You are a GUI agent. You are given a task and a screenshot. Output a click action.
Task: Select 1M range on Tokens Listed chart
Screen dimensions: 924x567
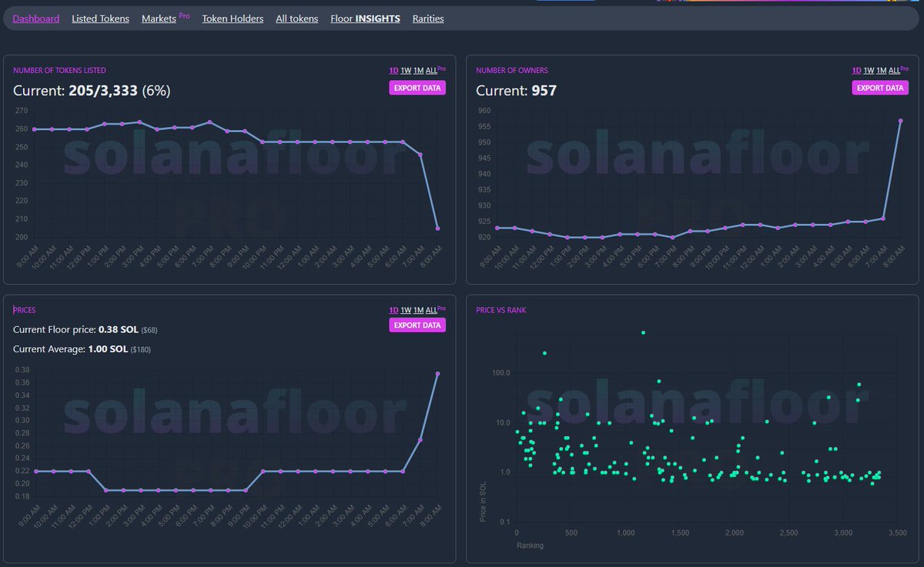(x=419, y=71)
